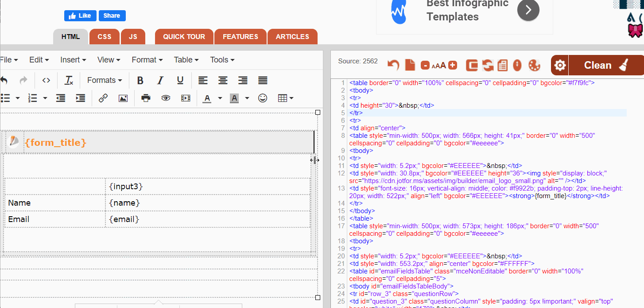Open the Formats dropdown
Viewport: 644px width, 308px height.
[105, 80]
